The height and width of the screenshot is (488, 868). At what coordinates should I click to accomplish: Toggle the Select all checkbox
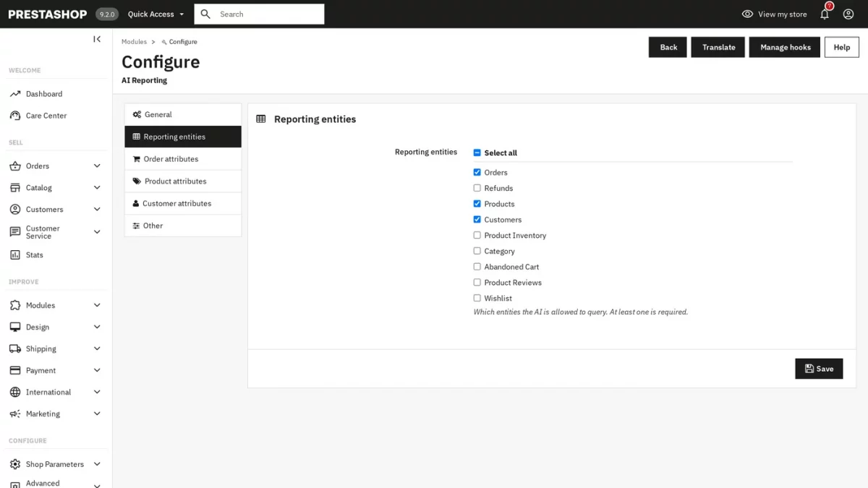click(477, 153)
